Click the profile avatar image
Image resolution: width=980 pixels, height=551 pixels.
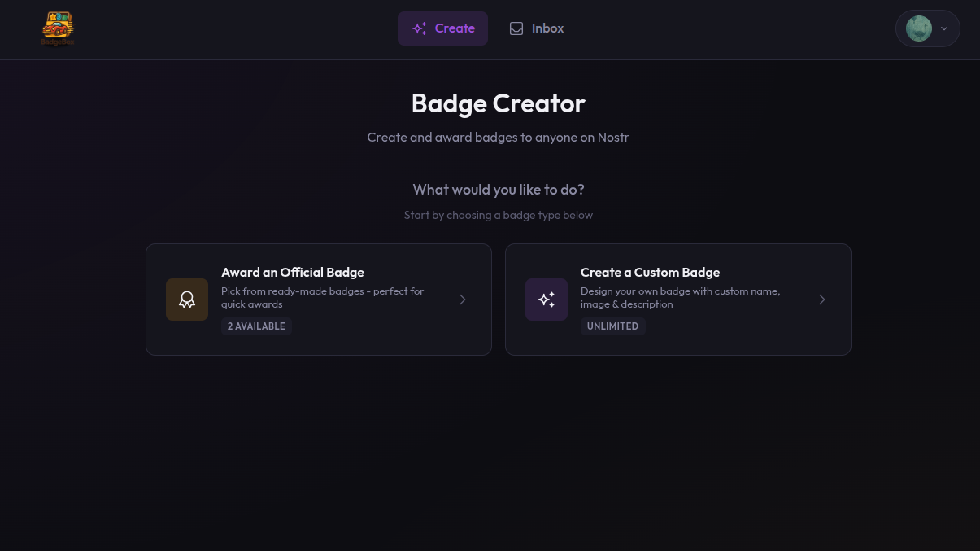click(919, 28)
